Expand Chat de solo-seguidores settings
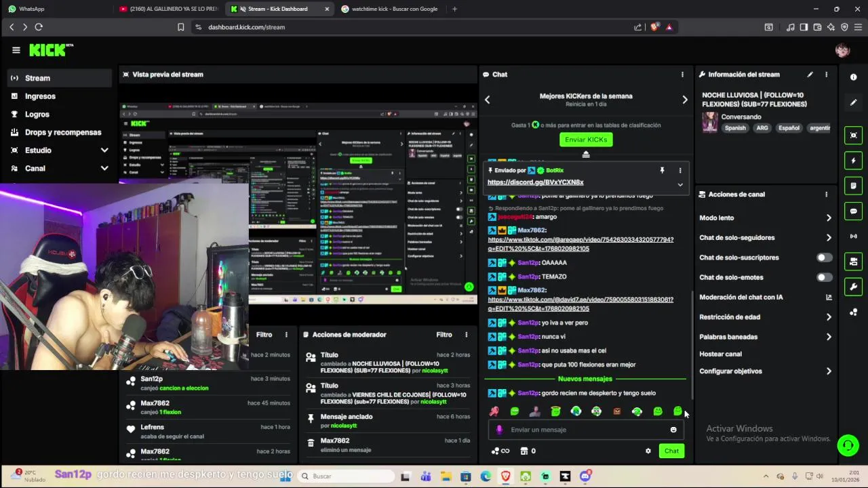The image size is (868, 488). click(x=765, y=238)
